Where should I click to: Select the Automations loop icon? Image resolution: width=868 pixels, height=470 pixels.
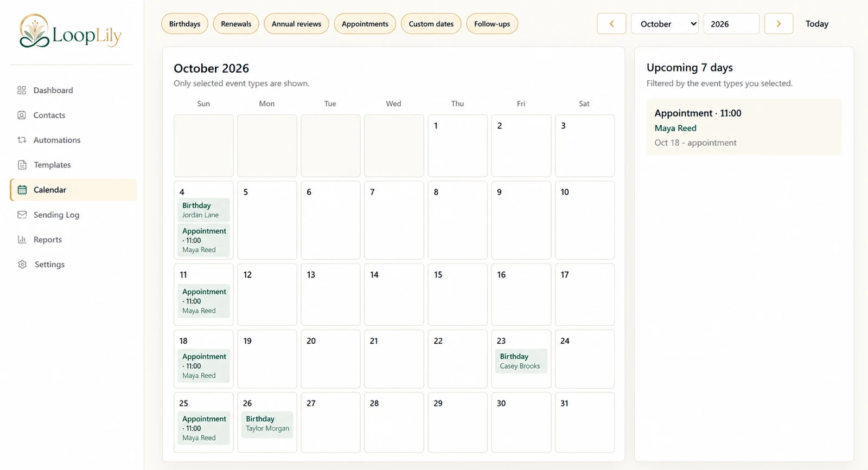(x=22, y=140)
